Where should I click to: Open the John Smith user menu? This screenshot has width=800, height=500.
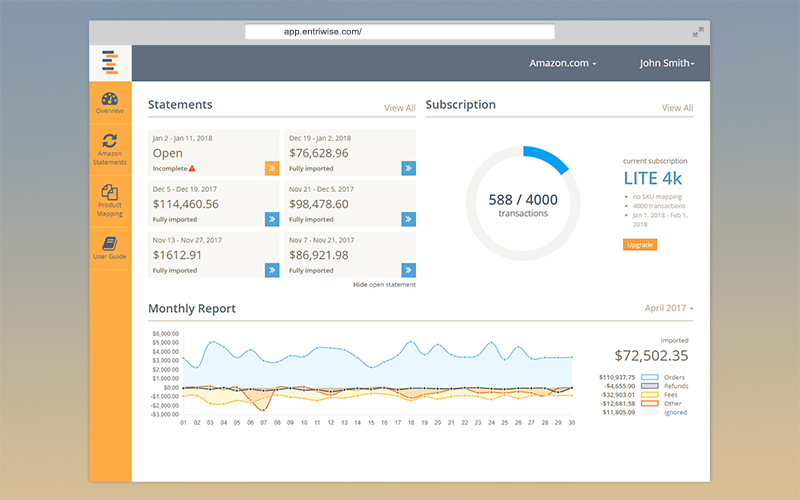pyautogui.click(x=667, y=63)
